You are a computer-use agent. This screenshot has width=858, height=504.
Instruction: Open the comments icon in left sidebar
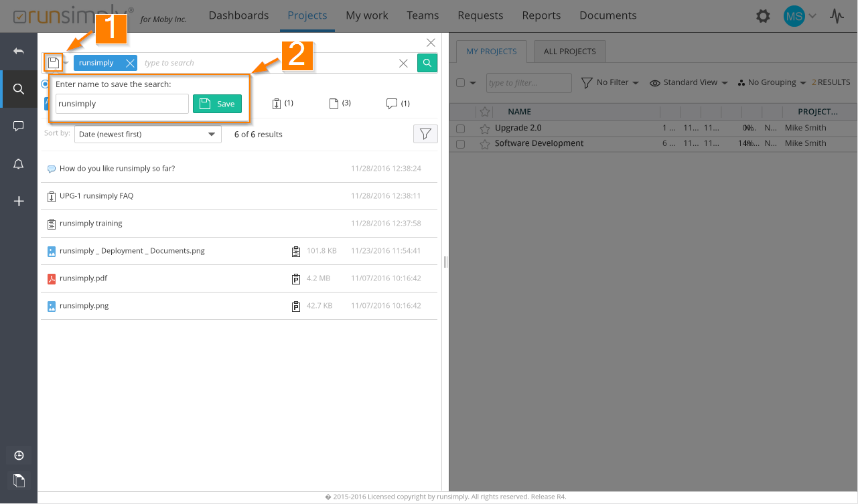[19, 126]
